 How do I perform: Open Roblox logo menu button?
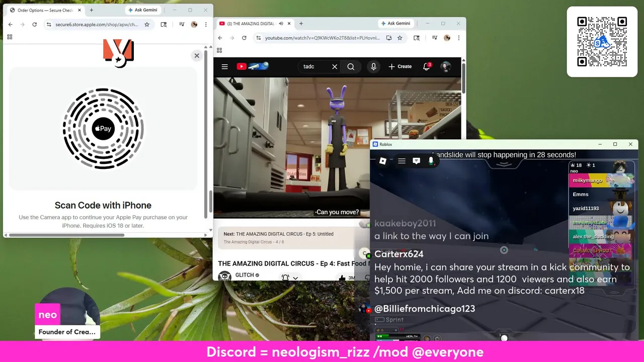(383, 161)
